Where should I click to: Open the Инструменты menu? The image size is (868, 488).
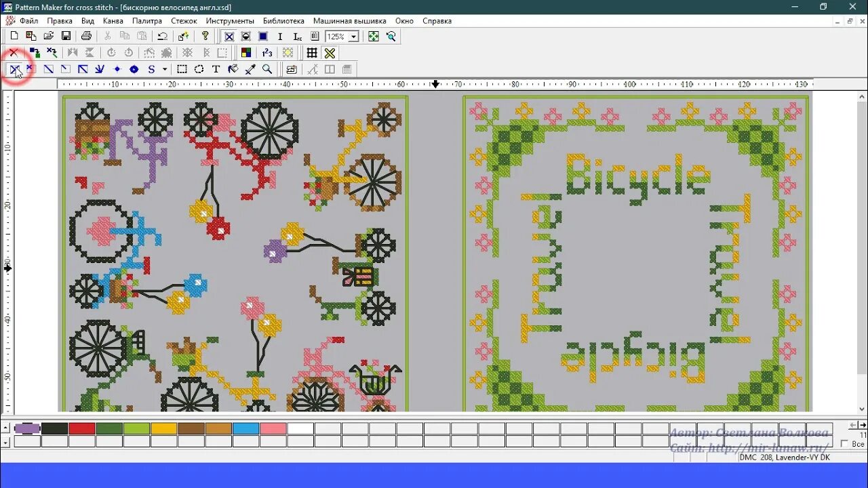[230, 21]
